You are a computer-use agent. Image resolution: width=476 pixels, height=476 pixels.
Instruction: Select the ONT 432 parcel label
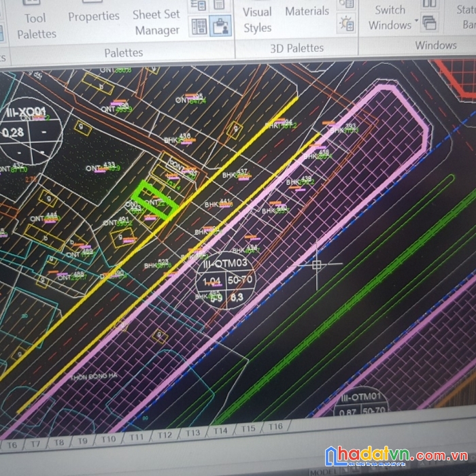pos(13,167)
